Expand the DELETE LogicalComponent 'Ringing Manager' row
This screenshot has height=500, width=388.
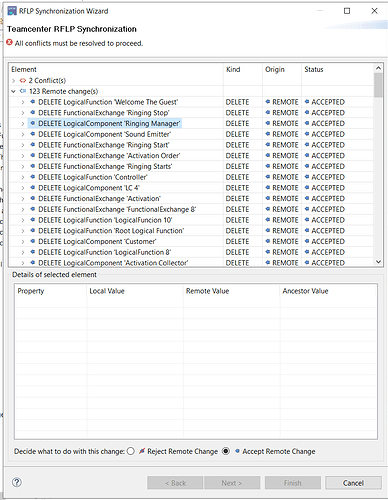23,124
